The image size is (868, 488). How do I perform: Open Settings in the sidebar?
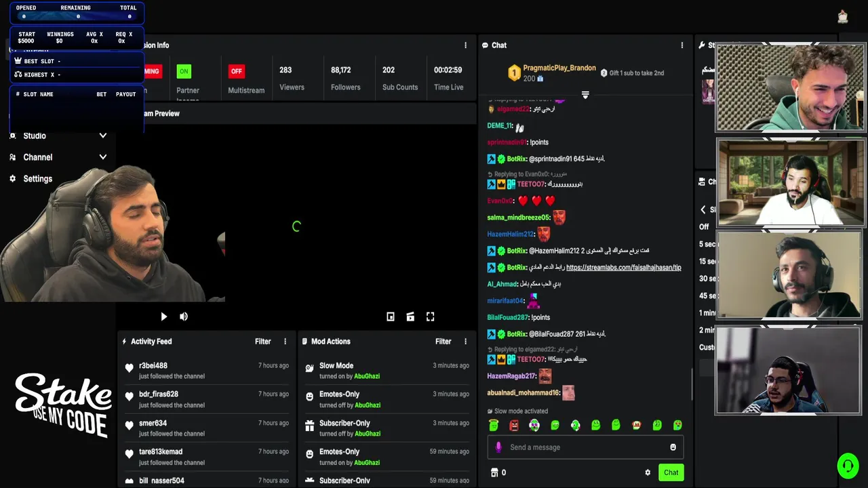point(38,179)
